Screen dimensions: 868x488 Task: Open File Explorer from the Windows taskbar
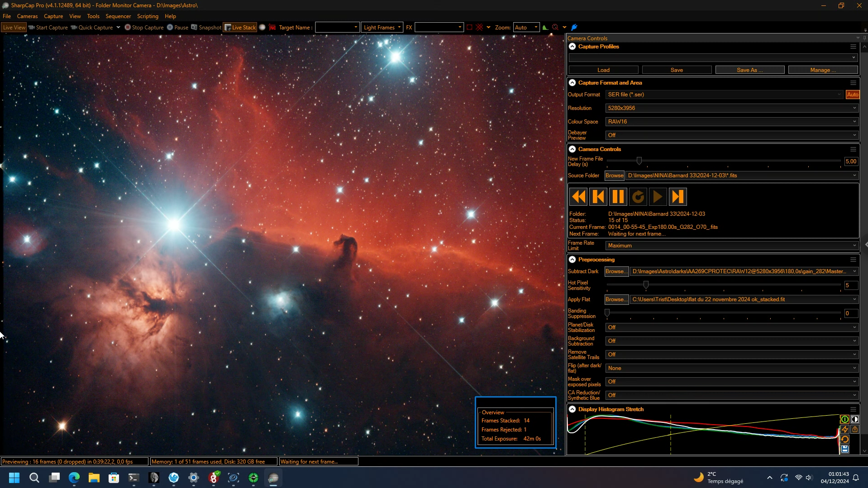[x=94, y=478]
